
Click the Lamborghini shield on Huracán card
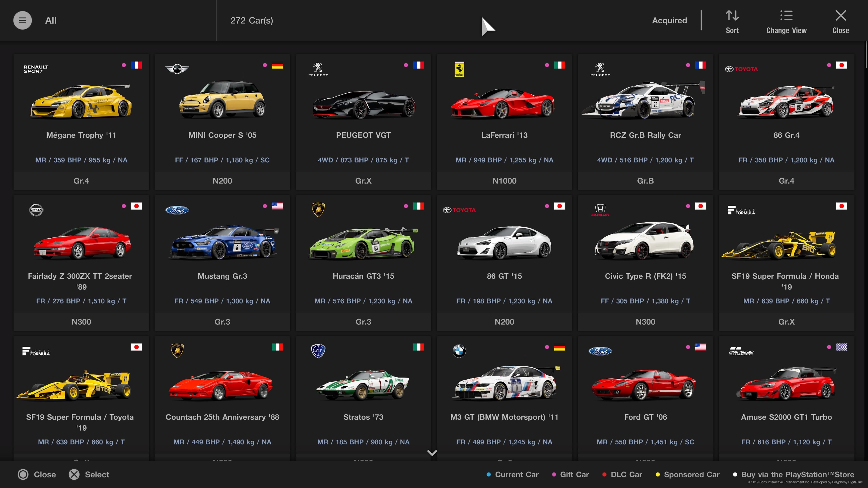[x=318, y=210]
